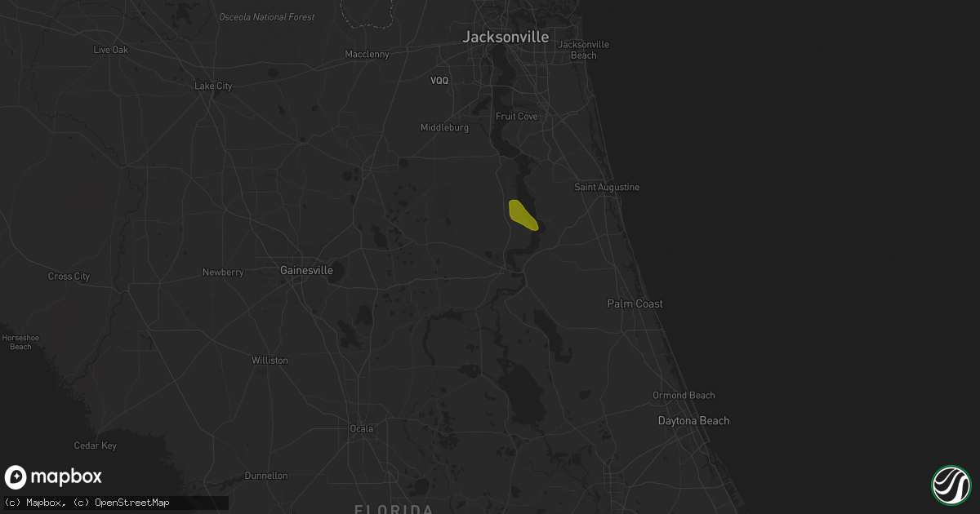Click the Cross City label

point(69,277)
